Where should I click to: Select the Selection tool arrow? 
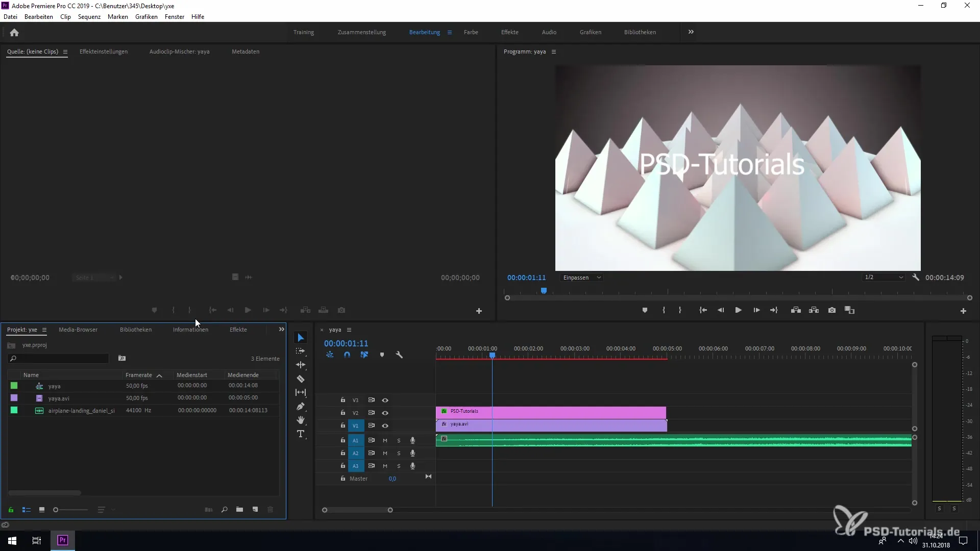(301, 338)
